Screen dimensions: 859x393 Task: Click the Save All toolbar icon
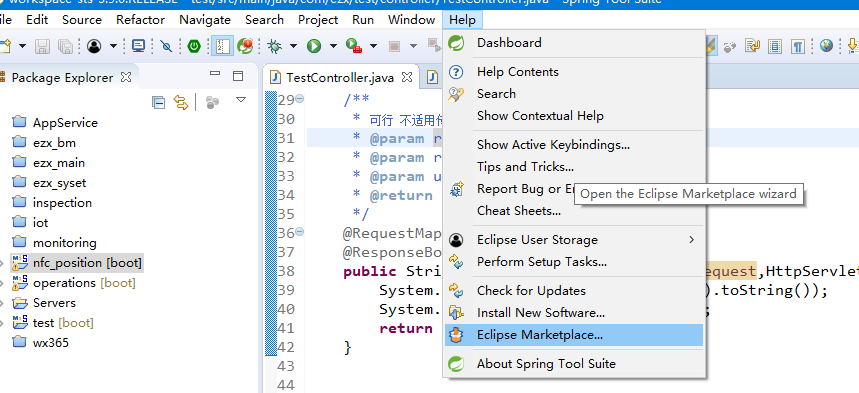click(x=65, y=47)
